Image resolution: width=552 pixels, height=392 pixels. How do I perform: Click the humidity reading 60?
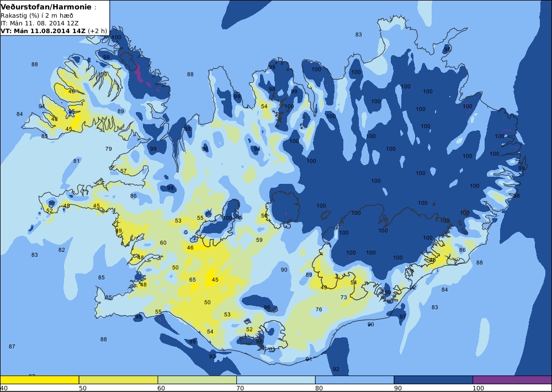pos(163,243)
